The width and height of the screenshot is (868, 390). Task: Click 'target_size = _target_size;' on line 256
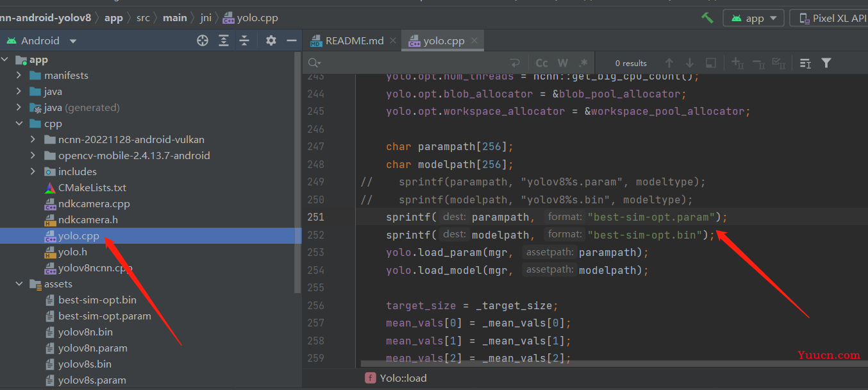pyautogui.click(x=472, y=305)
